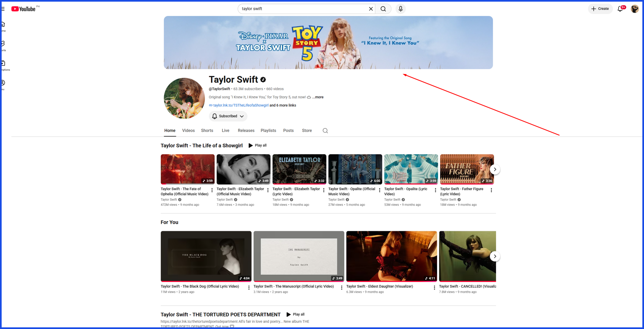Open CANCELLED! visualizer thumbnail
Viewport: 644px width, 329px height.
pyautogui.click(x=467, y=256)
